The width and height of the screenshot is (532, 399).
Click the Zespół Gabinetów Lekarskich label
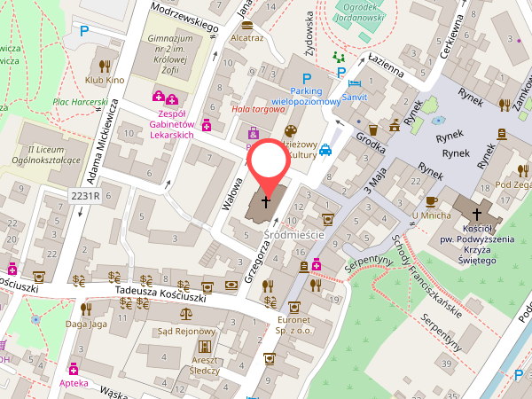tap(172, 124)
